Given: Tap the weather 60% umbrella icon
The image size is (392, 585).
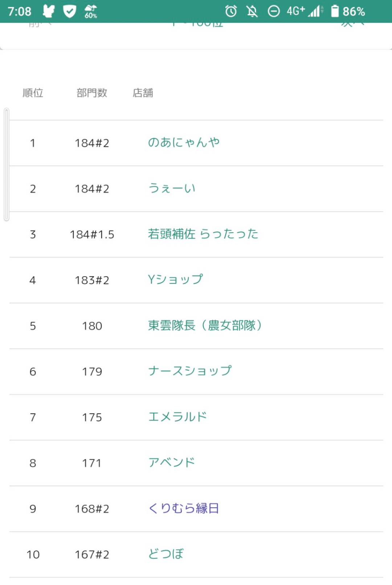Looking at the screenshot, I should pyautogui.click(x=91, y=11).
